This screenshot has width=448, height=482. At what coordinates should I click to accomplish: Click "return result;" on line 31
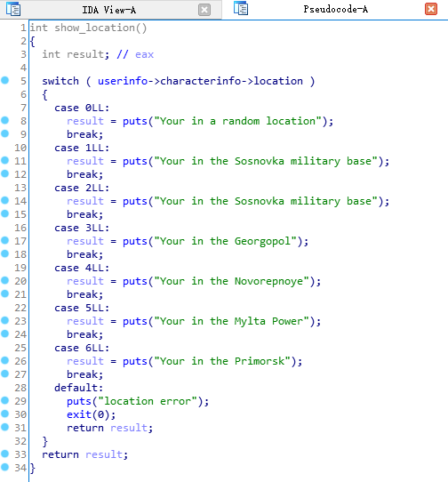pos(109,428)
